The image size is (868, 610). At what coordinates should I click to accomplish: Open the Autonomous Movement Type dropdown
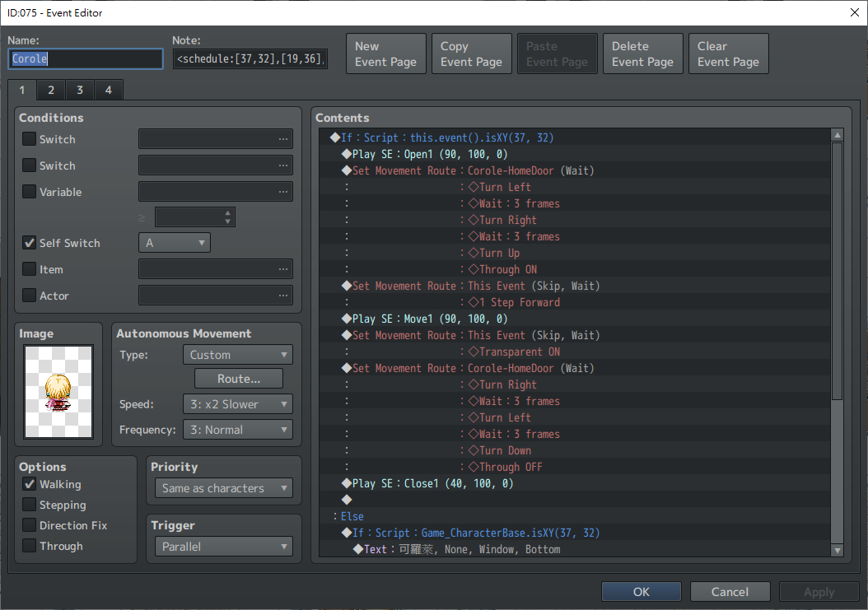point(237,354)
